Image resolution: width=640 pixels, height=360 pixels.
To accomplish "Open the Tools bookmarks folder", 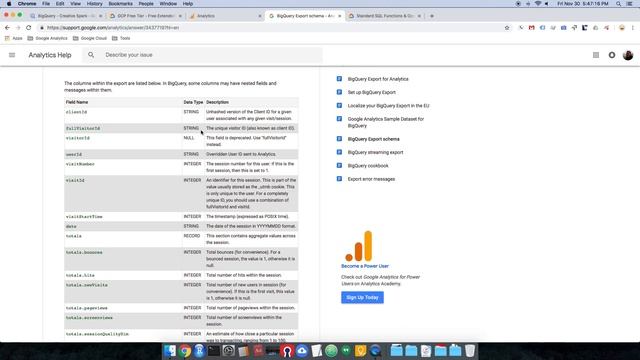I will [121, 38].
